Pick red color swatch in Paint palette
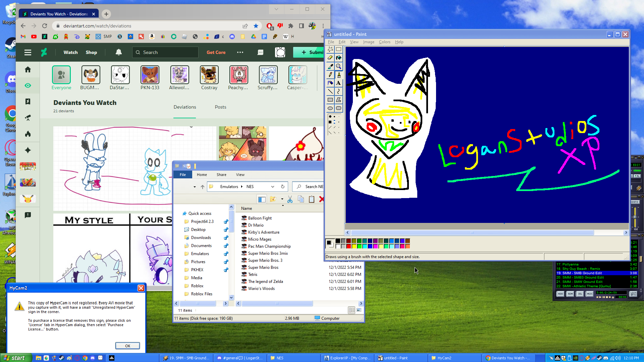This screenshot has width=644, height=362. coord(348,246)
